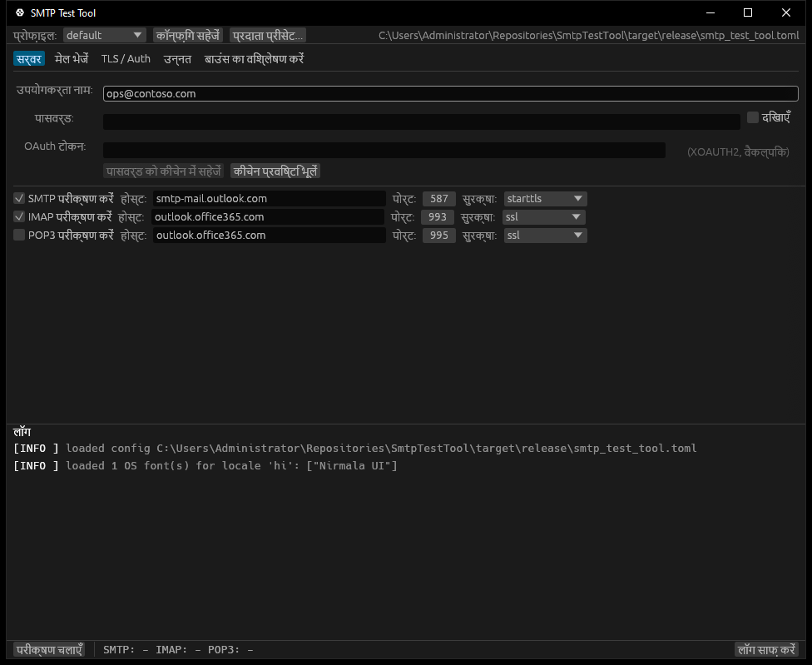This screenshot has height=665, width=812.
Task: Open the SMTP security starttls dropdown
Action: (x=545, y=199)
